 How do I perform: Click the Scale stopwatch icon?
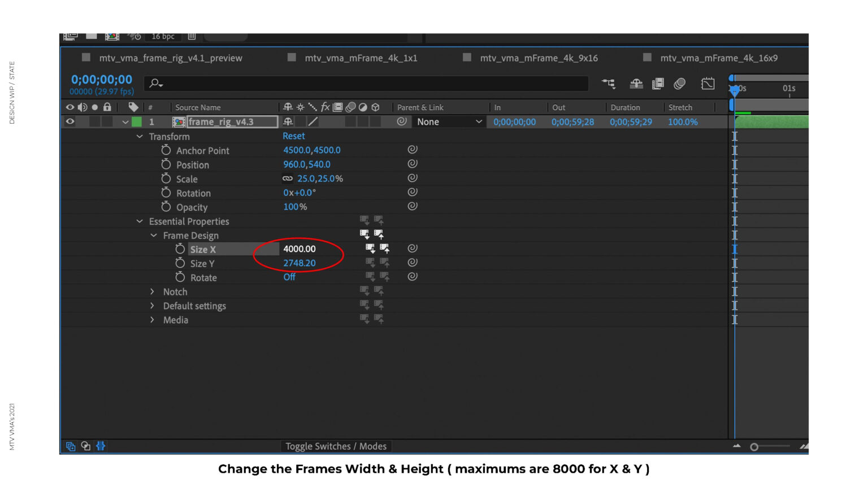[166, 178]
